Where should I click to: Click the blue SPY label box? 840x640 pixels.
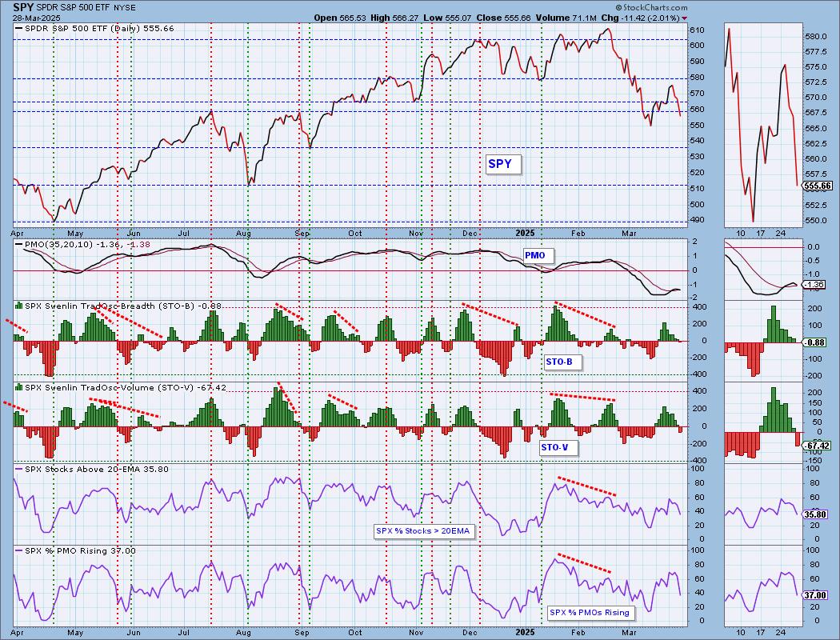click(503, 164)
